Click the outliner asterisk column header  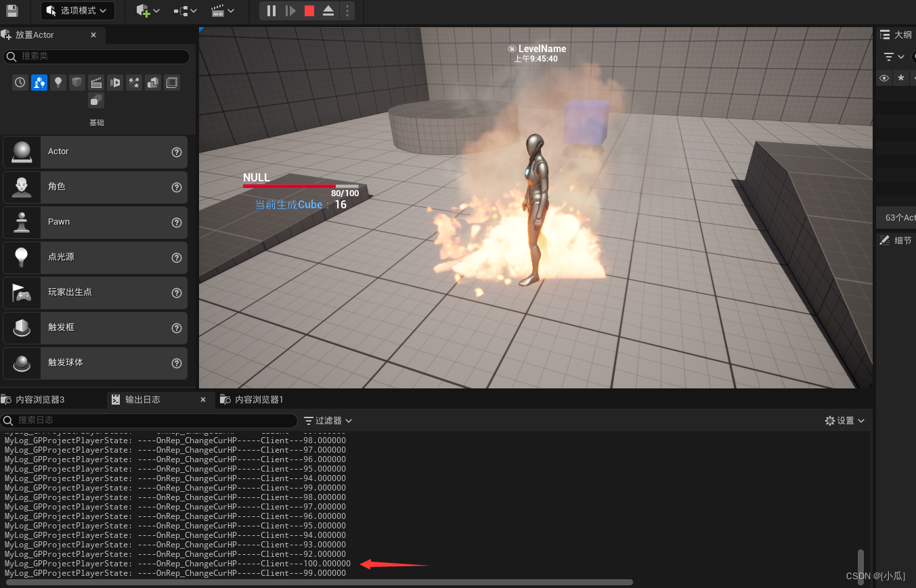[x=900, y=78]
